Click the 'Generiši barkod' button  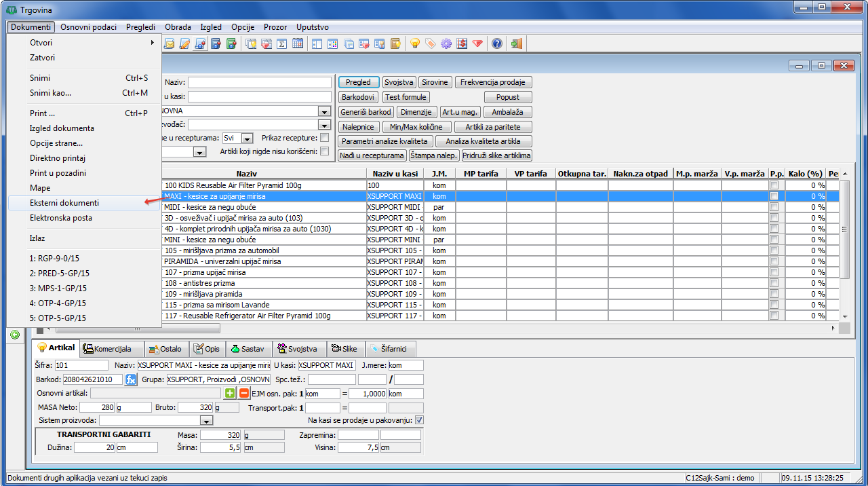click(x=366, y=112)
